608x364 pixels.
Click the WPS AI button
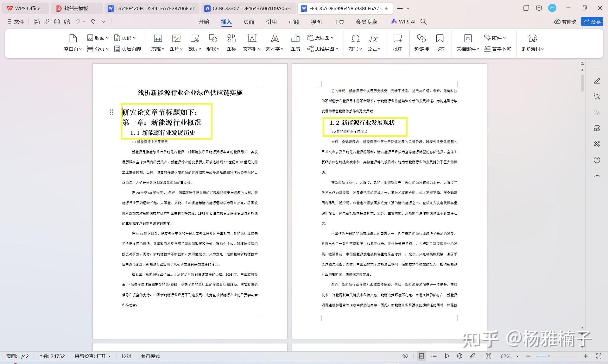click(x=403, y=22)
